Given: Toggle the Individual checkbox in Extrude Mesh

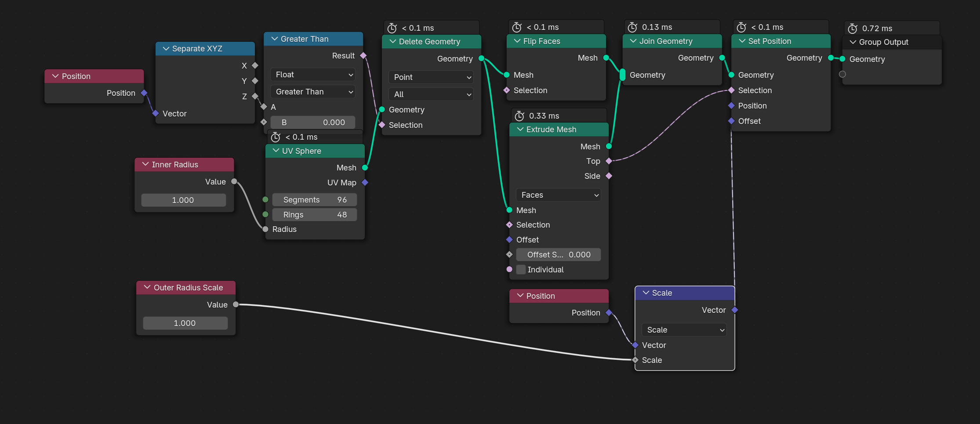Looking at the screenshot, I should coord(521,270).
